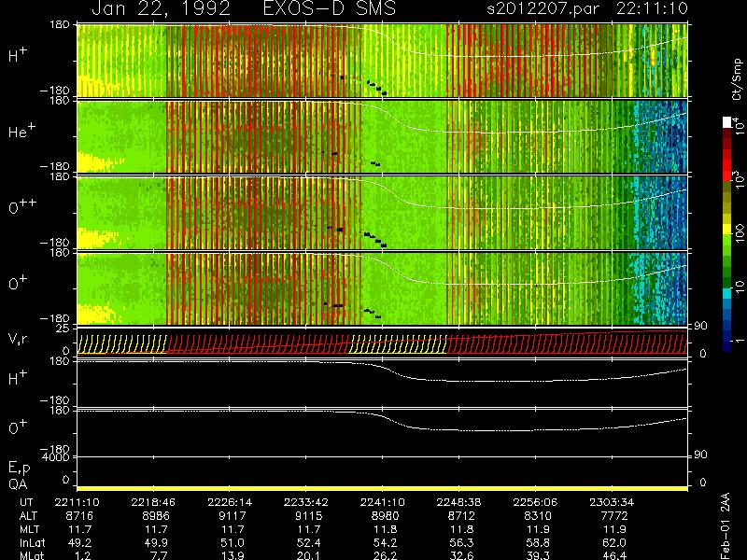Click the InLat value "49.9"
The height and width of the screenshot is (560, 747).
point(156,542)
